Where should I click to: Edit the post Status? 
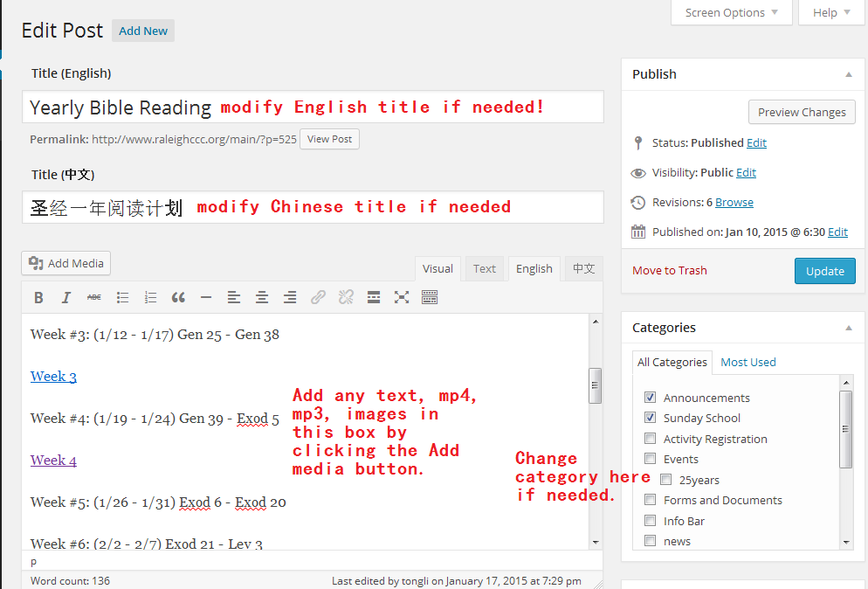pyautogui.click(x=756, y=143)
